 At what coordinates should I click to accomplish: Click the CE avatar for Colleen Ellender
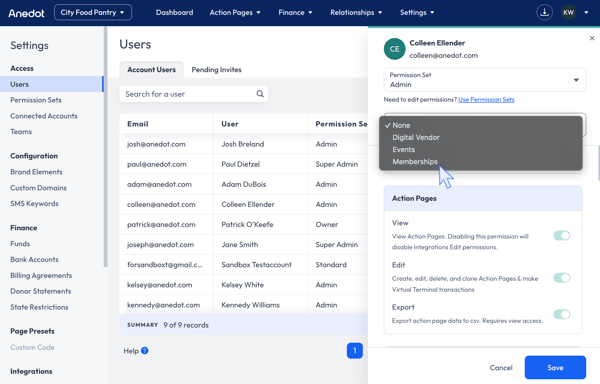coord(395,49)
